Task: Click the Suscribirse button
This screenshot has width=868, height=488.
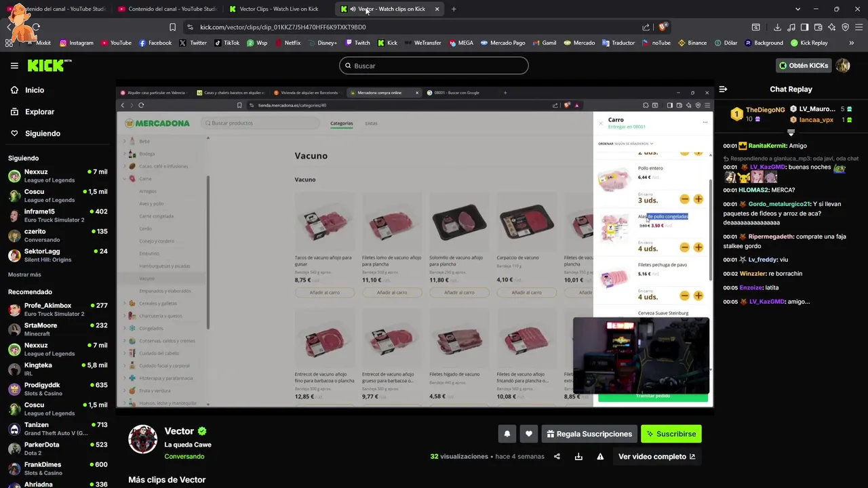Action: (x=671, y=434)
